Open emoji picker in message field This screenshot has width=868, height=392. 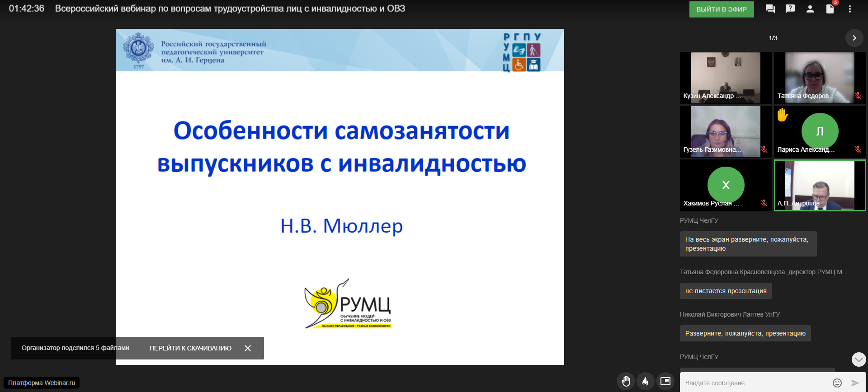coord(837,383)
